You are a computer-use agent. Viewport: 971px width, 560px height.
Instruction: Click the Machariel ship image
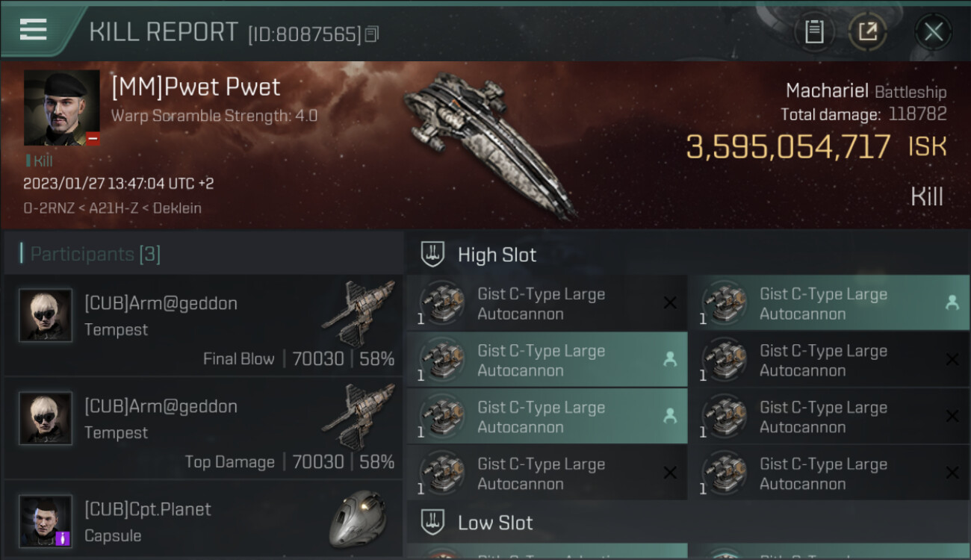(489, 142)
